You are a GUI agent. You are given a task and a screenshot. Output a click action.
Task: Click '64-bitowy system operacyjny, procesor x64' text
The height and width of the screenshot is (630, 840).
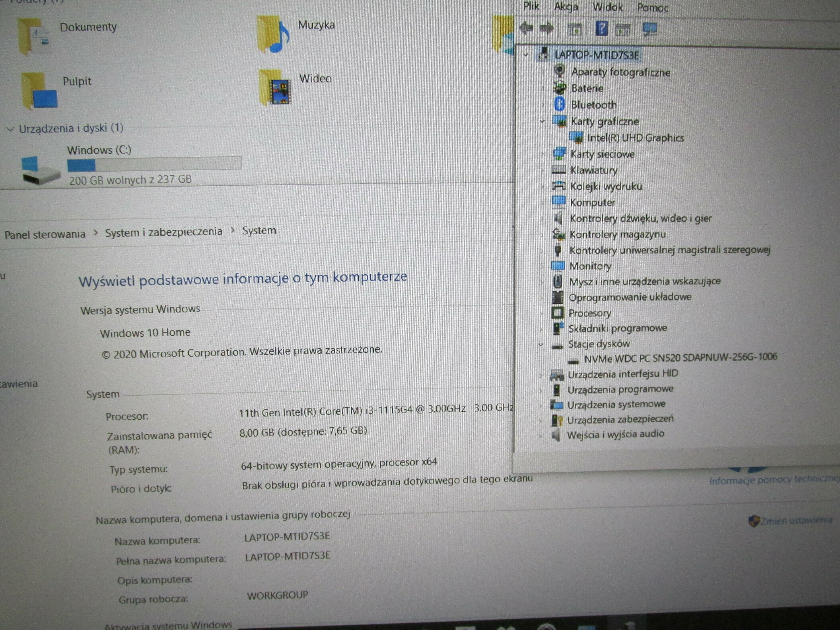339,464
